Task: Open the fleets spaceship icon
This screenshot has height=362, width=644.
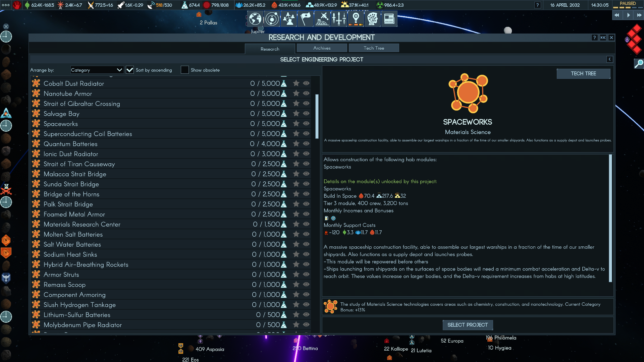Action: tap(339, 19)
